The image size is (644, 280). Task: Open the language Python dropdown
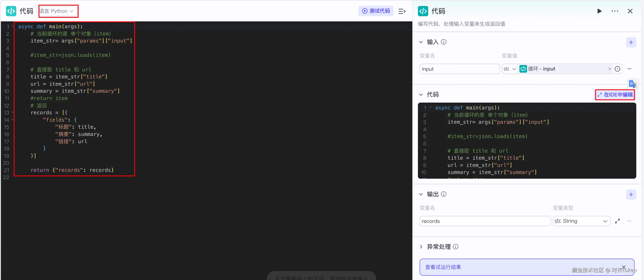click(57, 11)
